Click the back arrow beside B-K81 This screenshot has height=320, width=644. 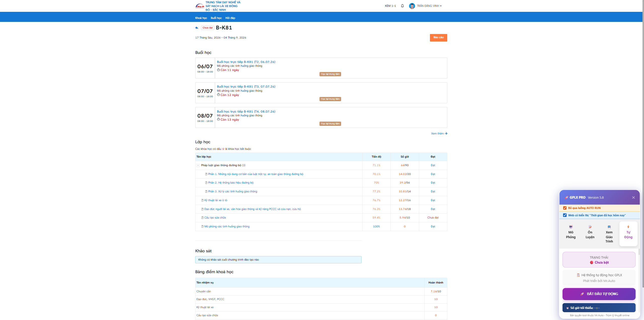pyautogui.click(x=197, y=28)
